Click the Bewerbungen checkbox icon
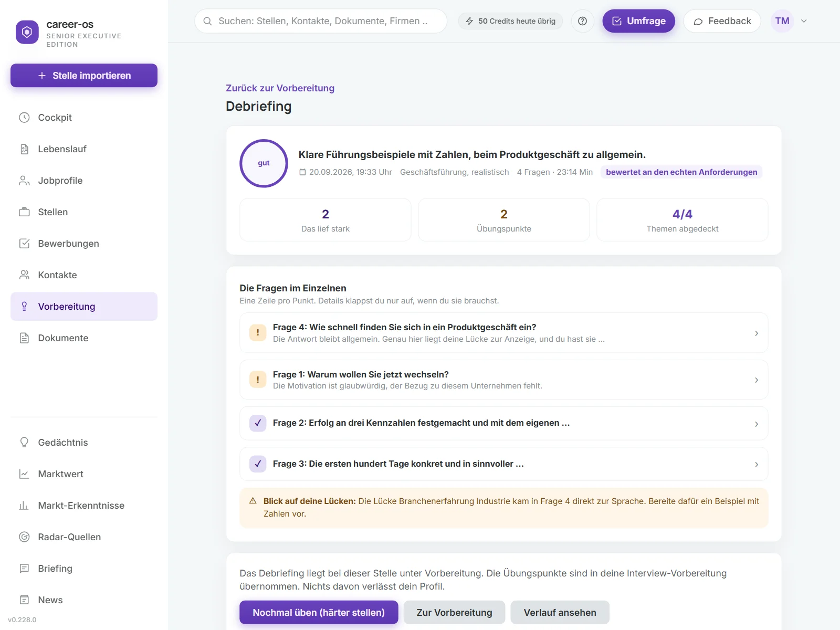 24,244
